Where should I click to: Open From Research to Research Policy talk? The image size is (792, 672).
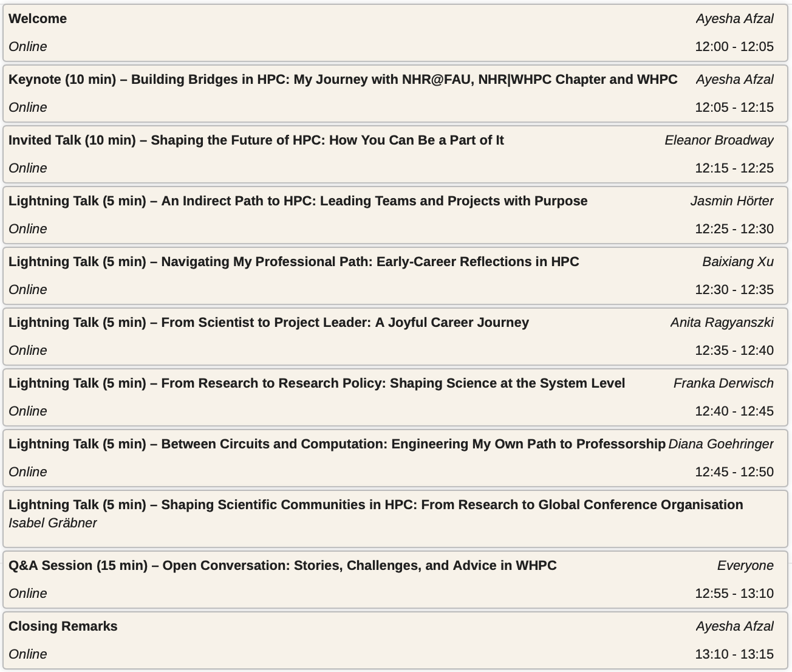click(316, 383)
